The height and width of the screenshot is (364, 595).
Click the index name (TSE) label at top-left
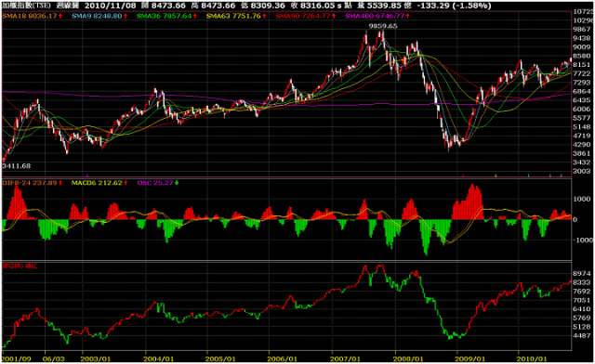pyautogui.click(x=26, y=6)
